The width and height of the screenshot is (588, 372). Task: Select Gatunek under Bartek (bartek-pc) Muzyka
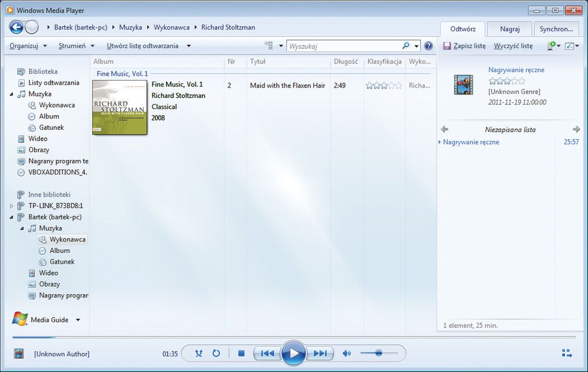62,262
